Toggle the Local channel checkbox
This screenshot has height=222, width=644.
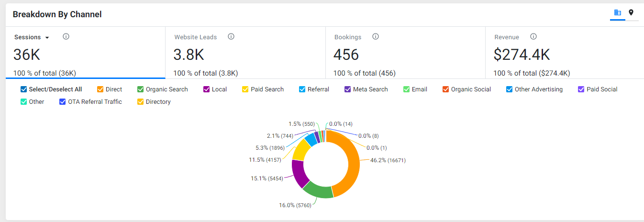[x=207, y=89]
